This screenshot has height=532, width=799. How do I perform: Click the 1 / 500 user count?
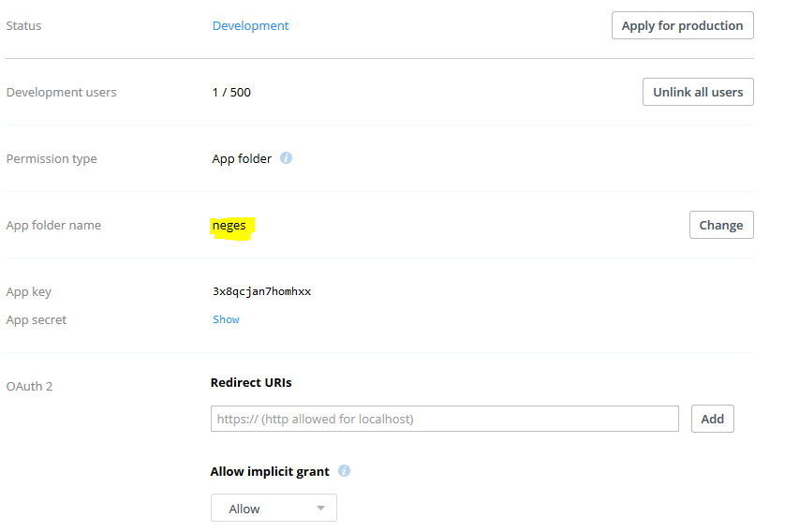pyautogui.click(x=231, y=93)
